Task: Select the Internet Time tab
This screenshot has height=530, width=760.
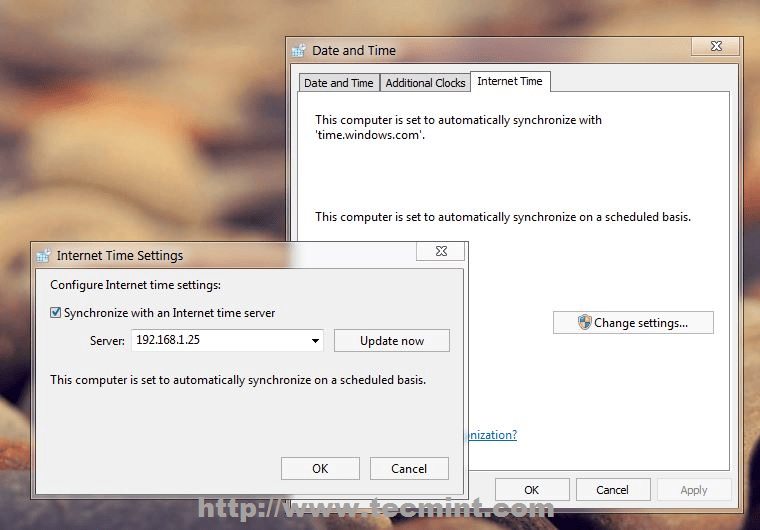Action: click(x=510, y=81)
